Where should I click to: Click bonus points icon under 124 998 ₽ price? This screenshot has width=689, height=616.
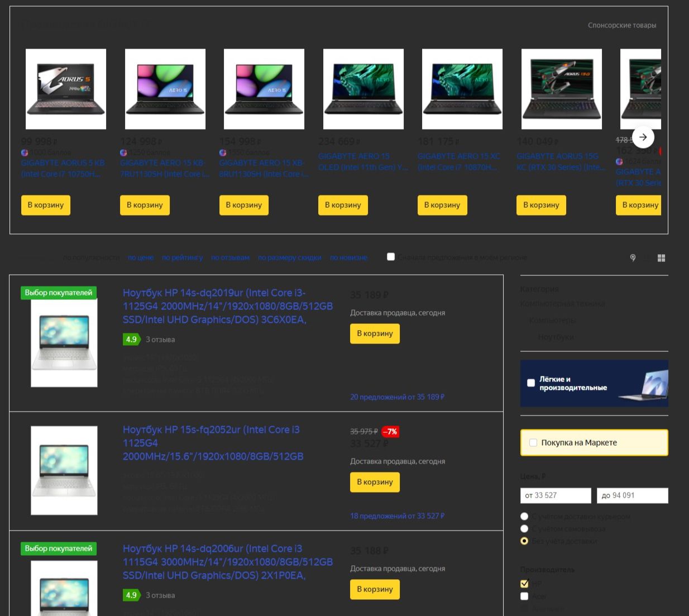pyautogui.click(x=123, y=152)
